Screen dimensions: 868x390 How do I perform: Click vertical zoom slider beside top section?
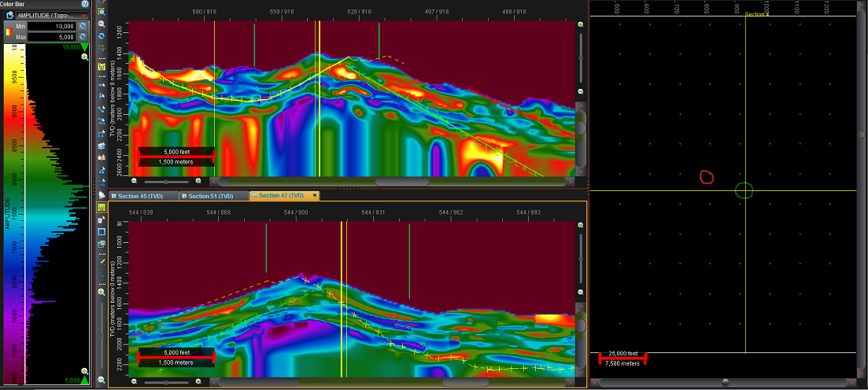[581, 58]
